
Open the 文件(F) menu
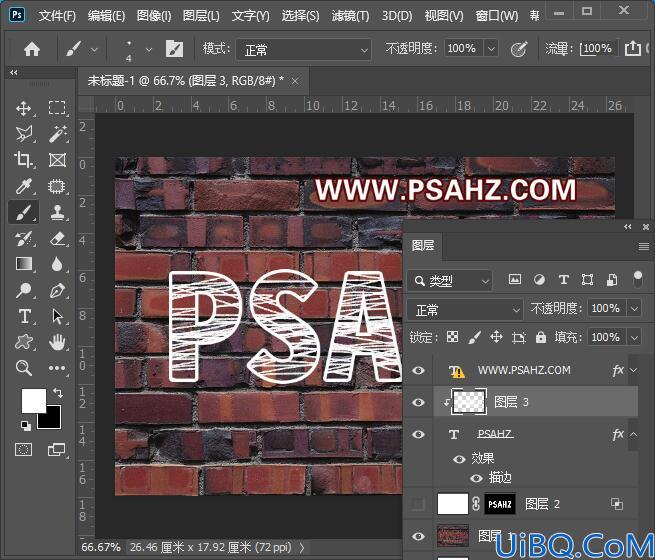[57, 16]
